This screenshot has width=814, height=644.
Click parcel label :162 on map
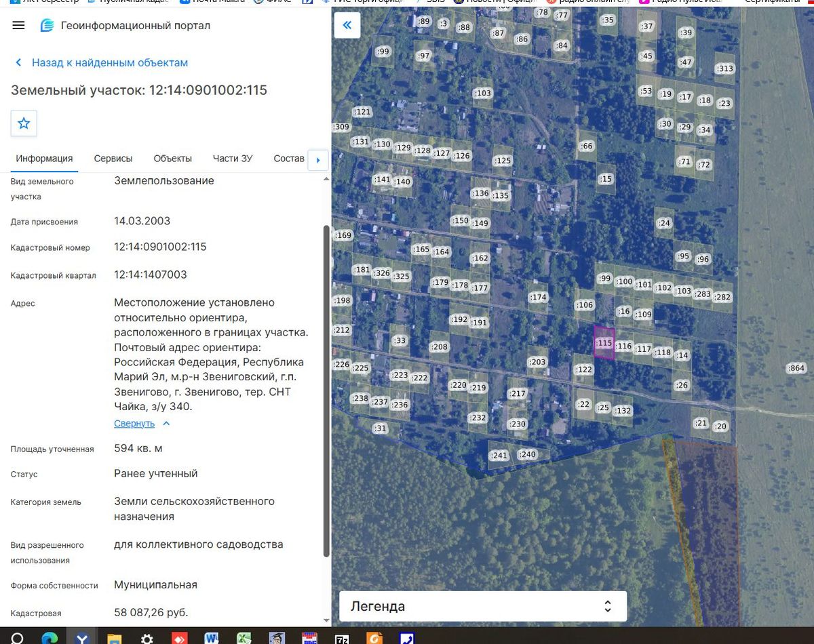click(x=480, y=258)
